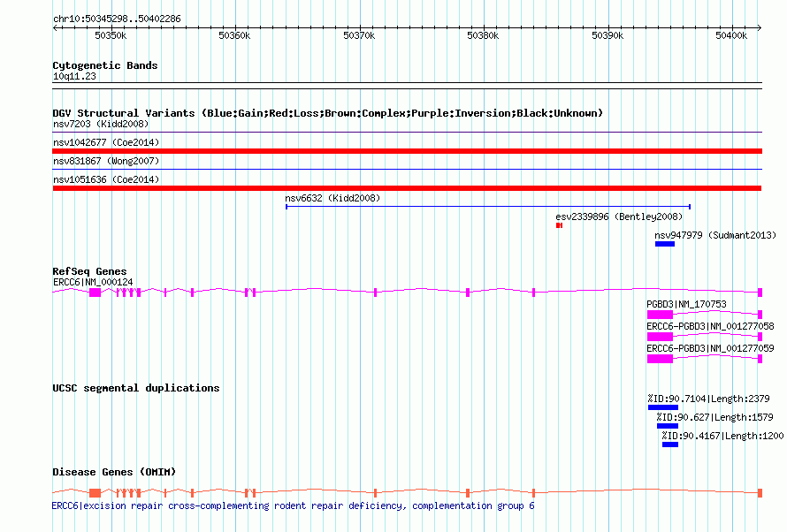Click the red bar below nsv1051636
Image resolution: width=787 pixels, height=532 pixels.
click(x=407, y=188)
